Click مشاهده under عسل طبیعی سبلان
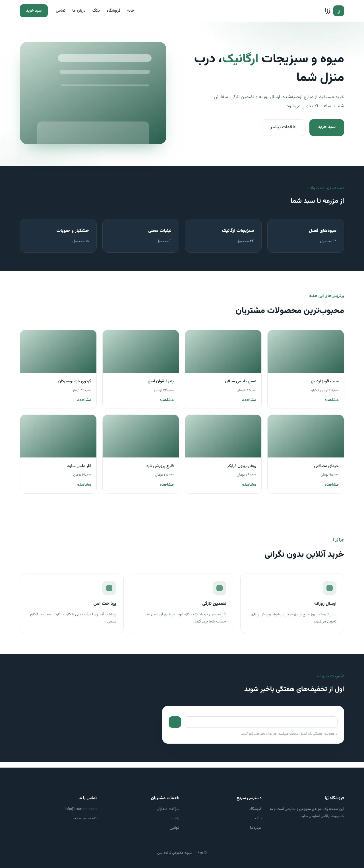Viewport: 364px width, 868px height. (249, 400)
